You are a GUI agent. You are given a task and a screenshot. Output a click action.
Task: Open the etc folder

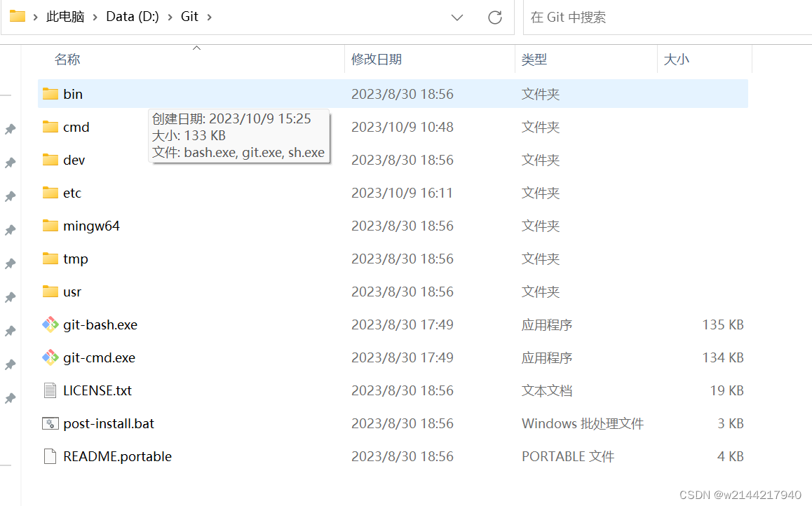pyautogui.click(x=50, y=193)
